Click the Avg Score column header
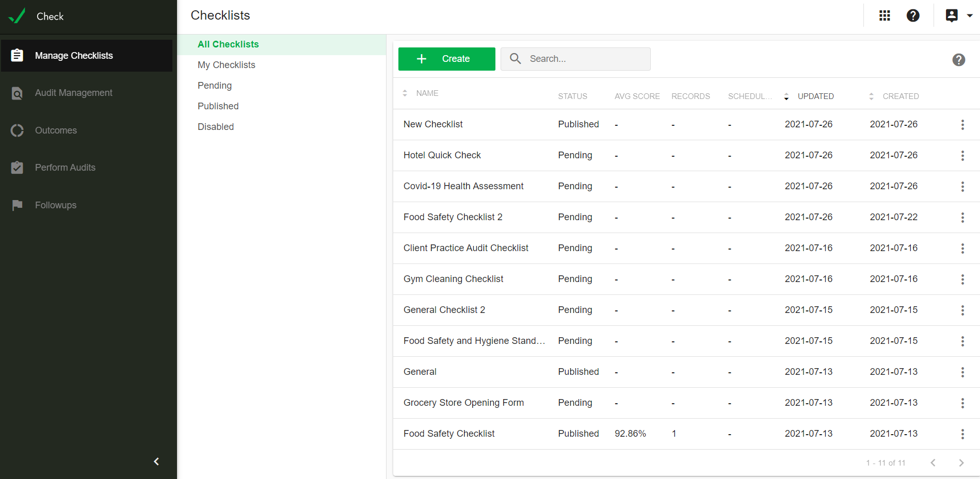 [x=637, y=96]
